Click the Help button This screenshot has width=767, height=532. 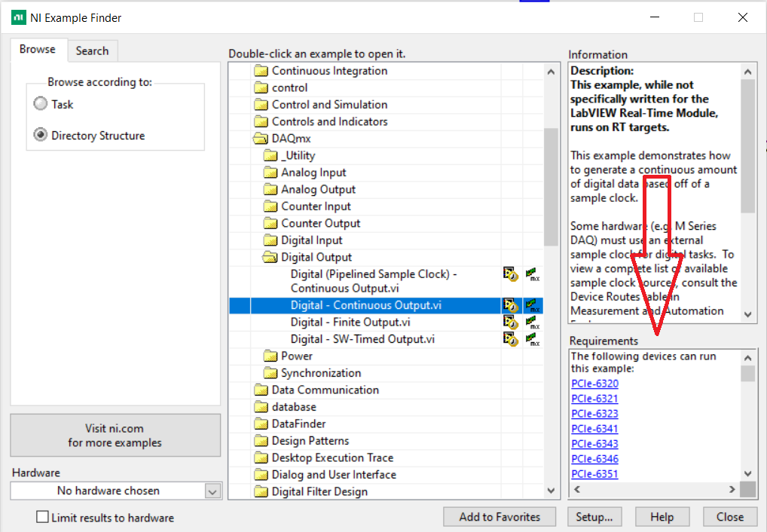tap(662, 518)
